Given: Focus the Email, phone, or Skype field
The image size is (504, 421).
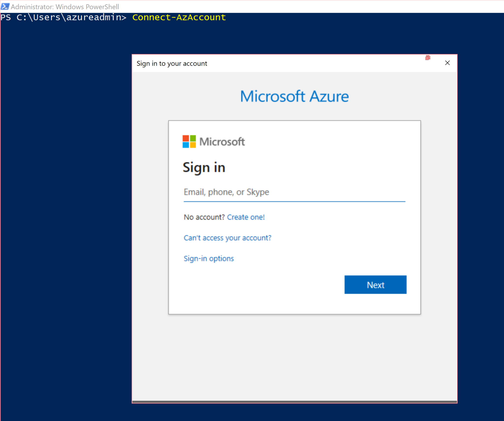Looking at the screenshot, I should click(x=294, y=192).
